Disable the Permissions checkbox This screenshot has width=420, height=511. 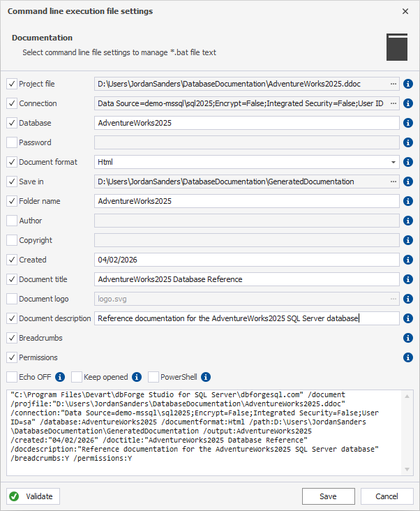(12, 357)
